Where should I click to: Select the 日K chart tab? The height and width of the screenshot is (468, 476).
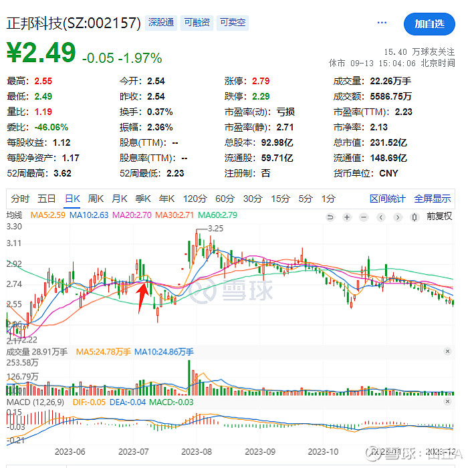(x=73, y=199)
